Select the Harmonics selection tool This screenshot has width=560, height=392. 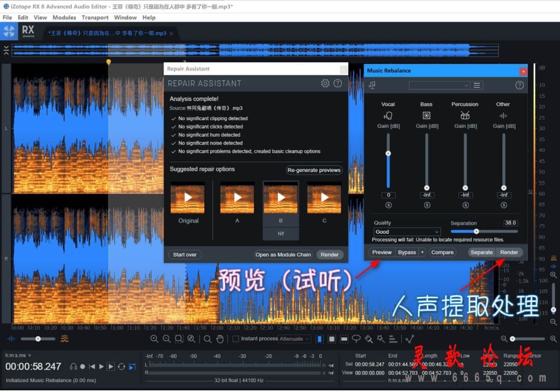(x=393, y=338)
